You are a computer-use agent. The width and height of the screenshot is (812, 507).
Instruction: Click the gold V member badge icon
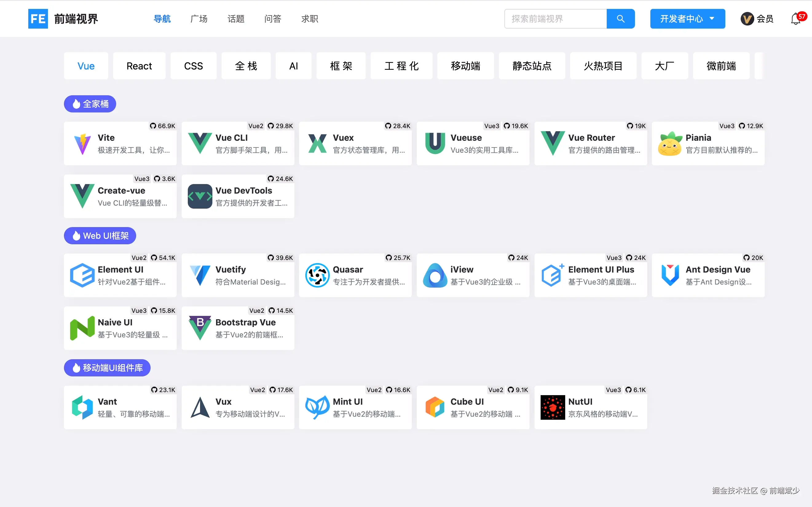pyautogui.click(x=747, y=19)
